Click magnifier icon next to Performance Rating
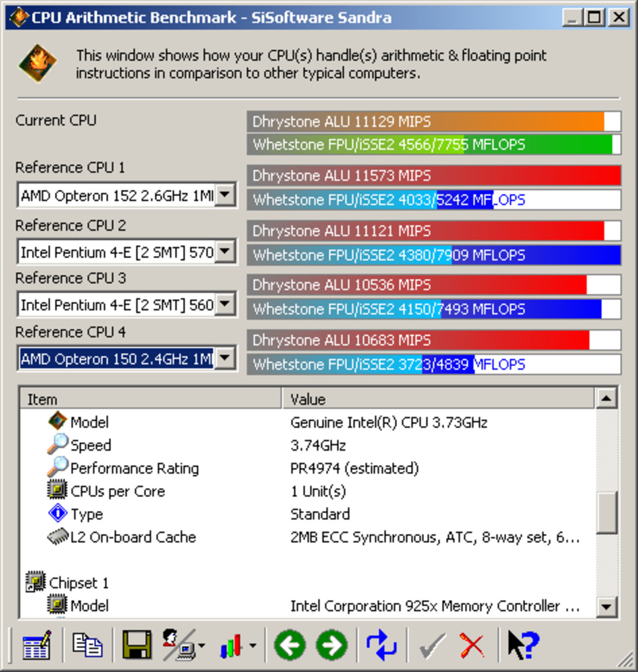 click(x=57, y=467)
